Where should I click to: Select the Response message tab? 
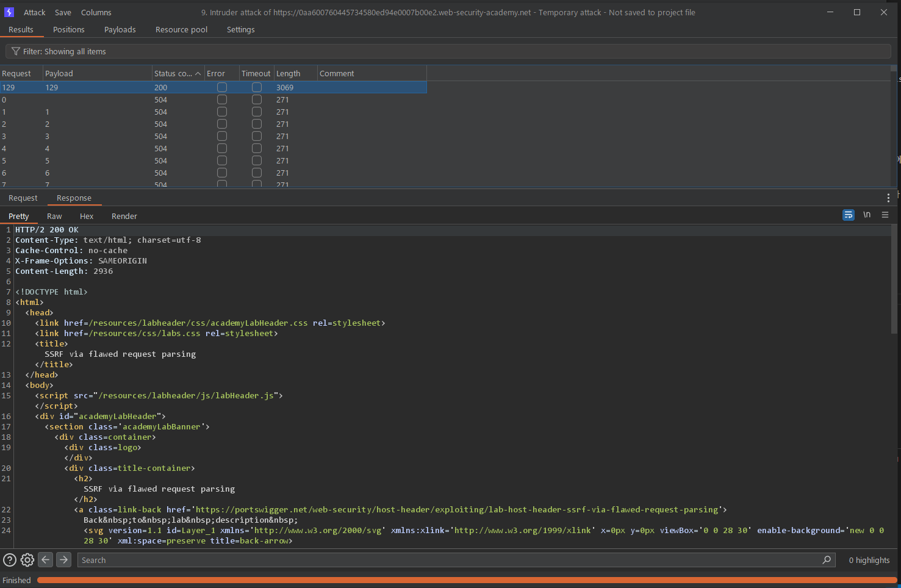74,198
